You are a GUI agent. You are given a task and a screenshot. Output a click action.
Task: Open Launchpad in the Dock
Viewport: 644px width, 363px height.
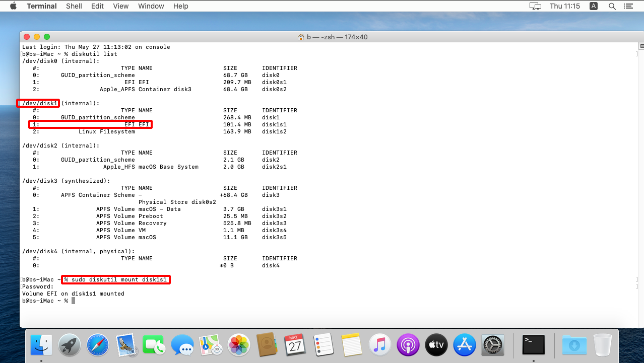[70, 345]
